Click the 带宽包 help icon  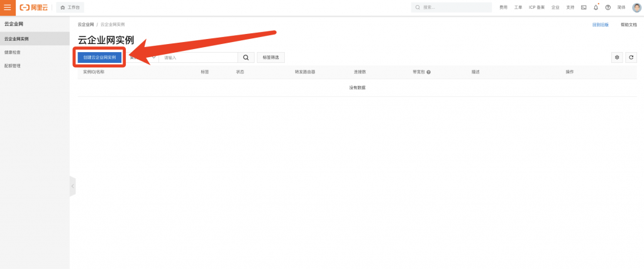[x=428, y=72]
